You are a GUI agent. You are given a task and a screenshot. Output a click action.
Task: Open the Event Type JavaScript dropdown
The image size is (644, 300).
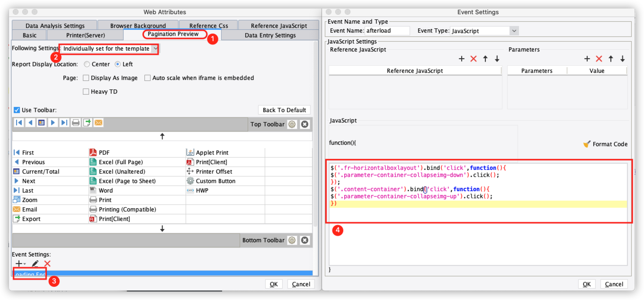[x=514, y=31]
